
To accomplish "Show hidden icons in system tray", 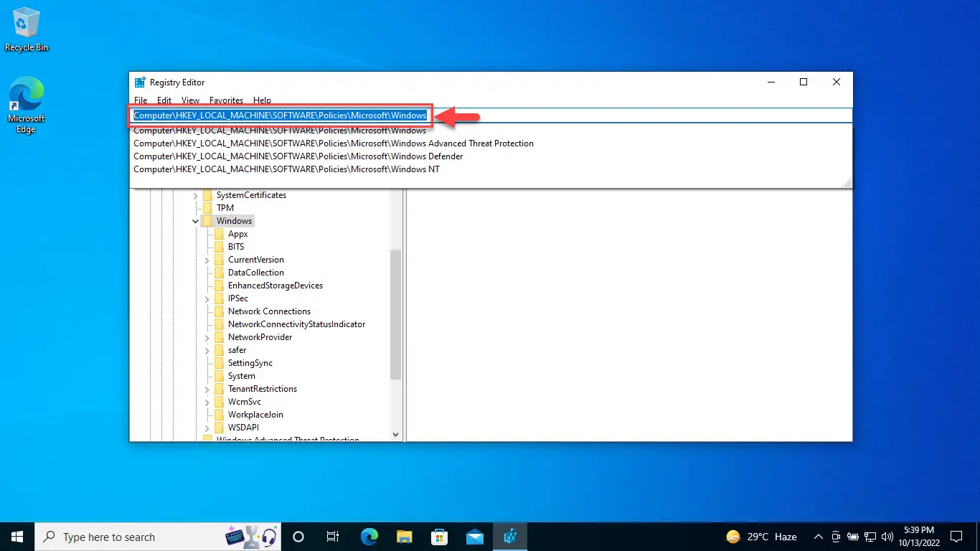I will pyautogui.click(x=819, y=536).
